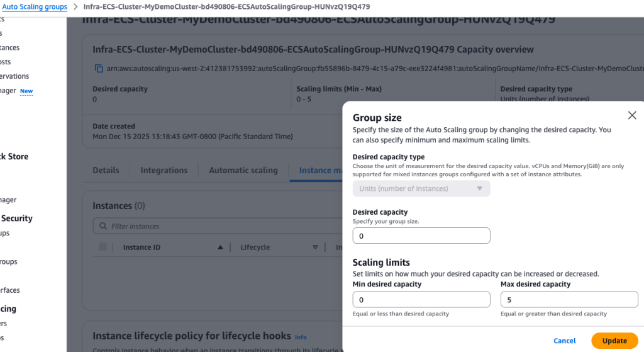Toggle the select-all instances checkbox
The image size is (644, 352).
[103, 247]
